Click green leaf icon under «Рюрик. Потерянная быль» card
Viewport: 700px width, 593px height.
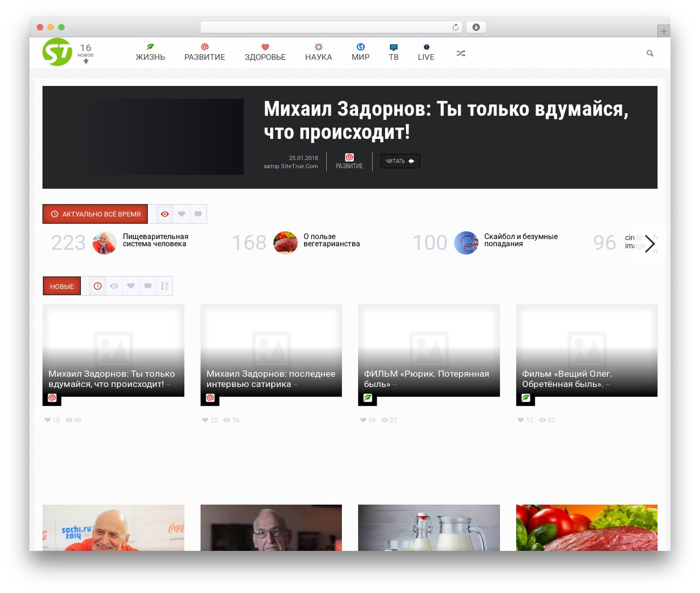click(x=368, y=398)
